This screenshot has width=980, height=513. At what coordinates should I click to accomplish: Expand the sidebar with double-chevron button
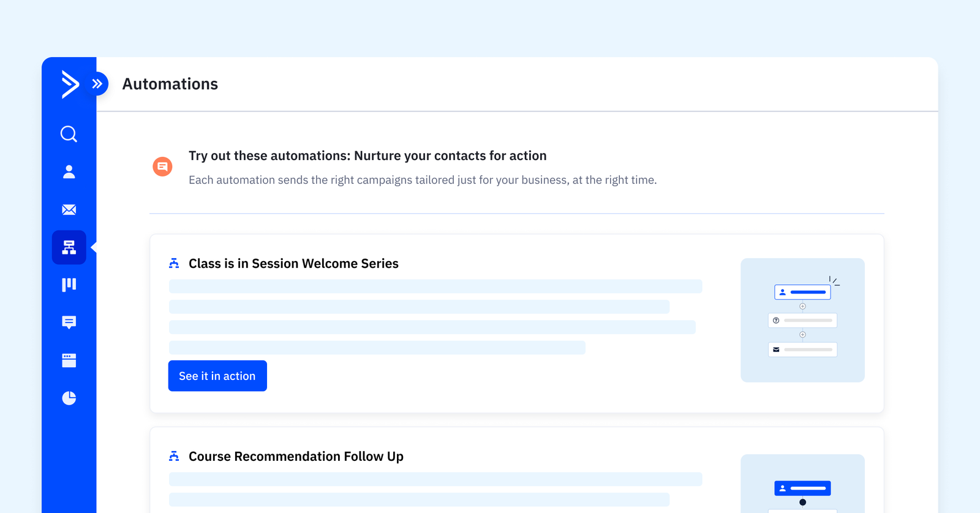pyautogui.click(x=97, y=84)
